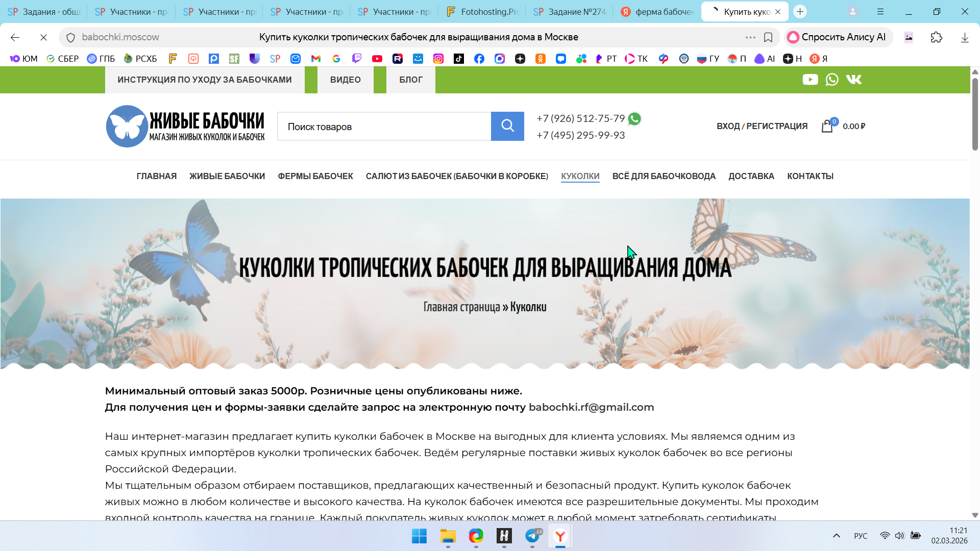Open browser extensions puzzle icon
Image resolution: width=980 pixels, height=551 pixels.
tap(937, 37)
